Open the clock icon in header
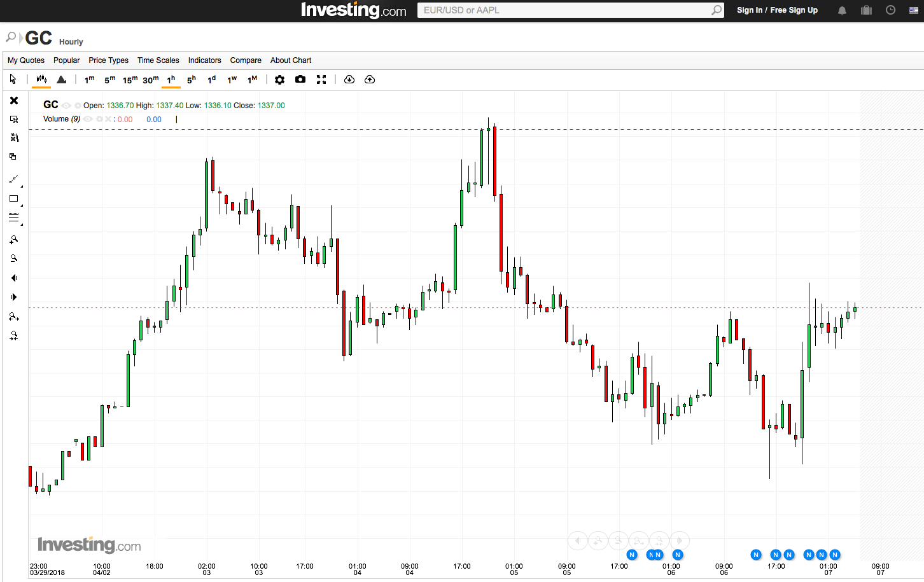This screenshot has width=924, height=582. click(x=890, y=10)
